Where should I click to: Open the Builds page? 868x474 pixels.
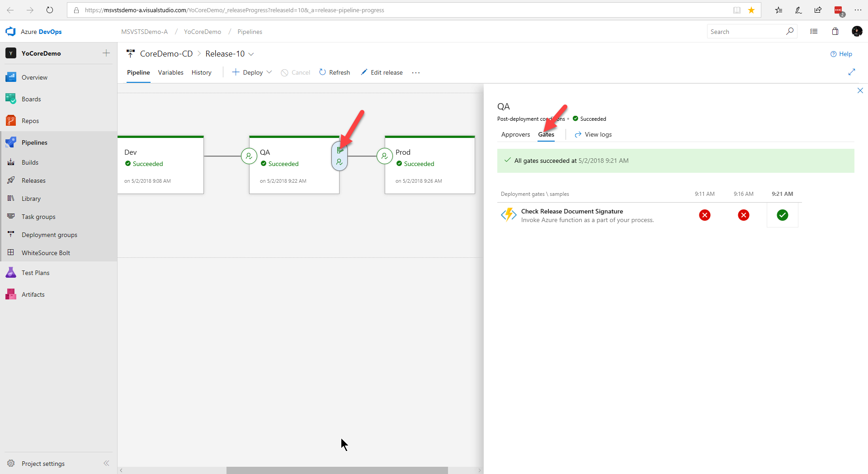pyautogui.click(x=30, y=162)
